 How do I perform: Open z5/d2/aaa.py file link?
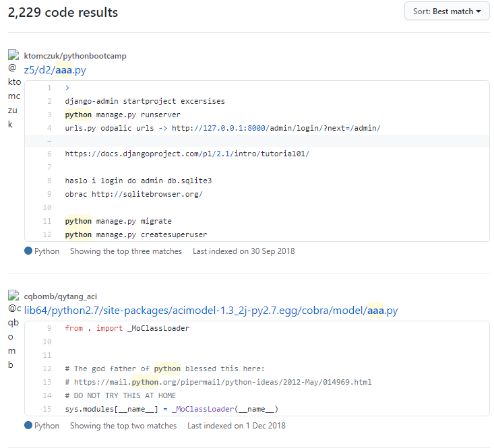55,69
